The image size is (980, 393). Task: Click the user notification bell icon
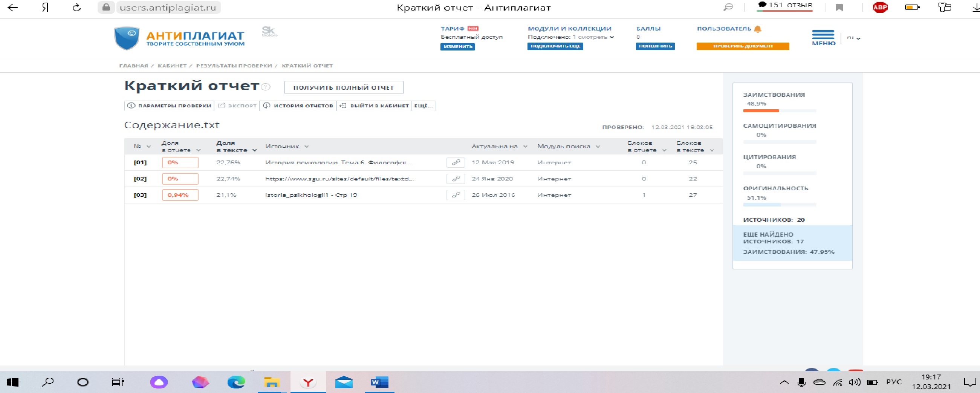pos(758,29)
